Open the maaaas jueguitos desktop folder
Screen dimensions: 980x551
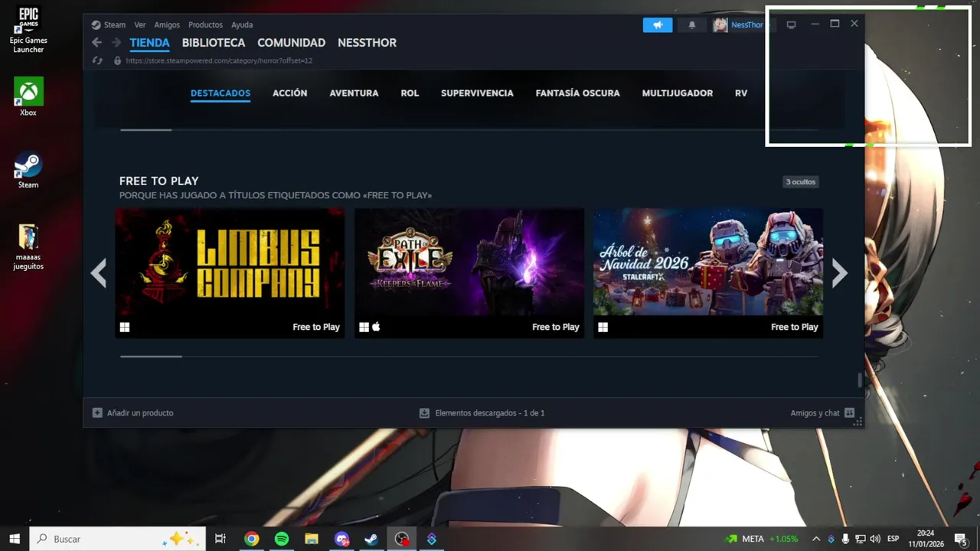[28, 246]
